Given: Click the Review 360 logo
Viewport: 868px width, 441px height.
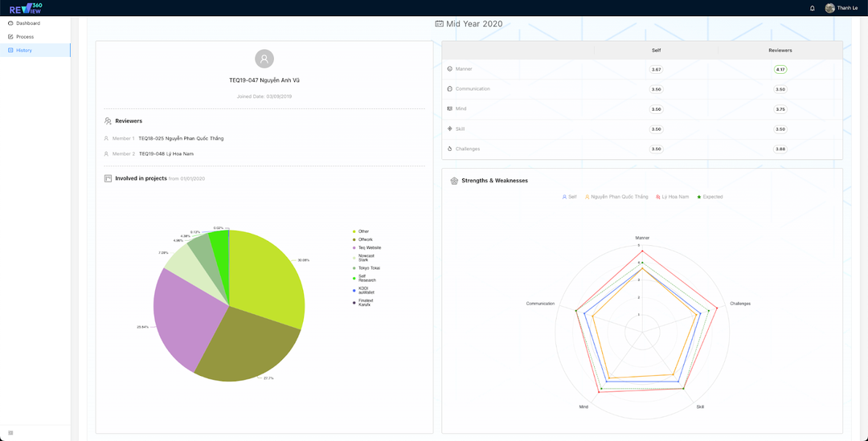Looking at the screenshot, I should point(27,8).
